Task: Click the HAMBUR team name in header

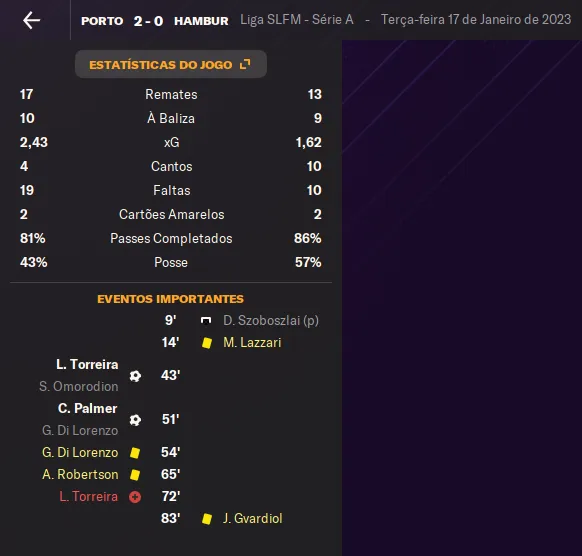Action: [x=201, y=21]
